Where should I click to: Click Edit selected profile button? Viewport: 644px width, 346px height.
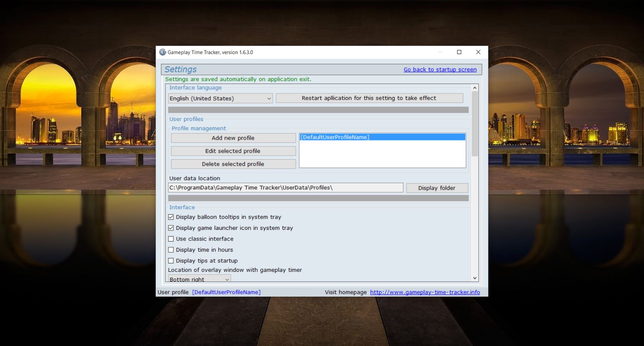point(233,151)
